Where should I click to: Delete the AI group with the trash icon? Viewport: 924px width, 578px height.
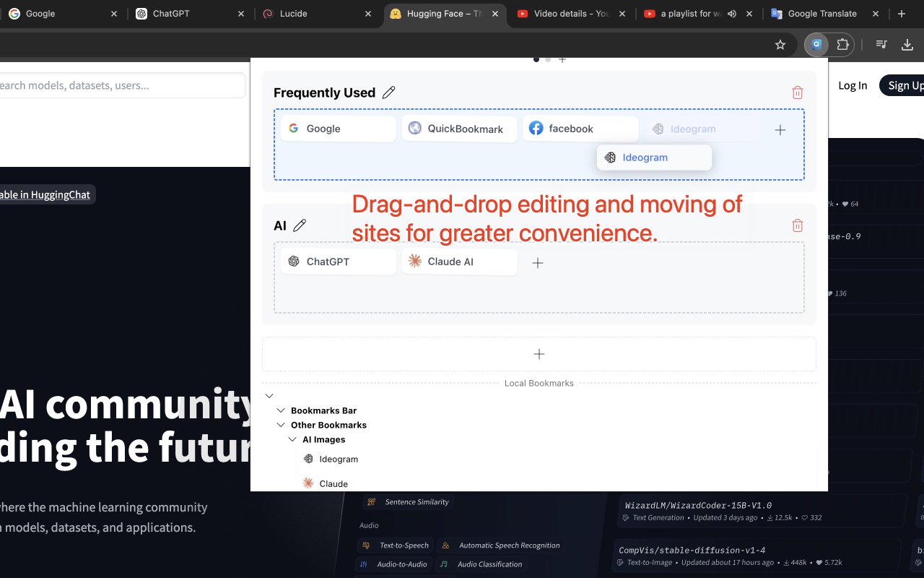click(x=797, y=225)
